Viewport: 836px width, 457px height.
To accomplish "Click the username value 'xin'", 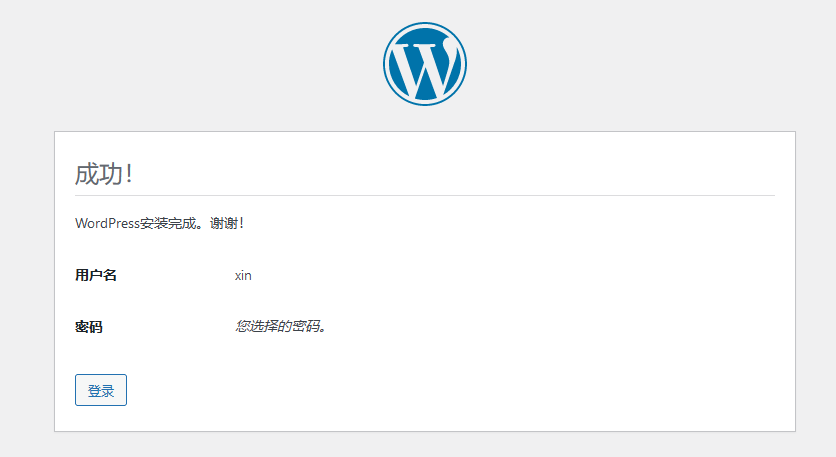I will pyautogui.click(x=243, y=276).
